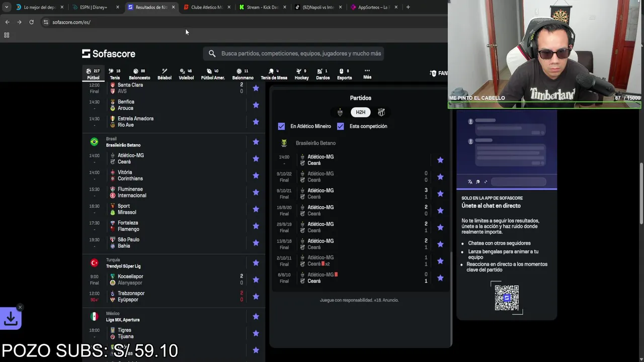The height and width of the screenshot is (362, 644).
Task: Switch to the Clube Atletico browser tab
Action: pos(206,7)
